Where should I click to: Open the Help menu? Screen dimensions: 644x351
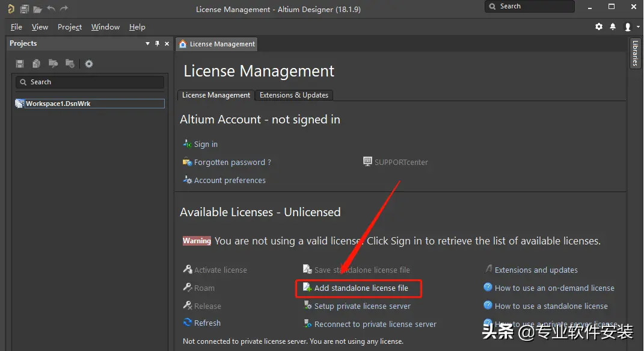coord(137,27)
